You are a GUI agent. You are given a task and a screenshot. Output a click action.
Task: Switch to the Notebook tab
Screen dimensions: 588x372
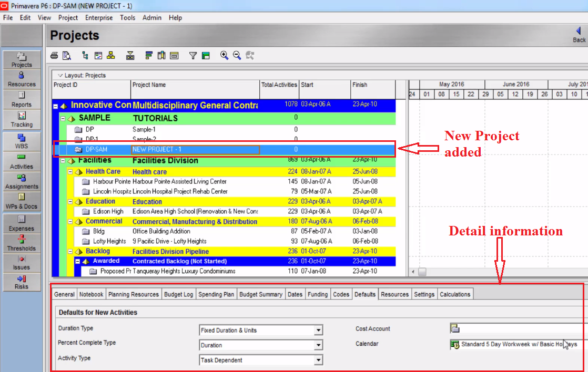92,294
